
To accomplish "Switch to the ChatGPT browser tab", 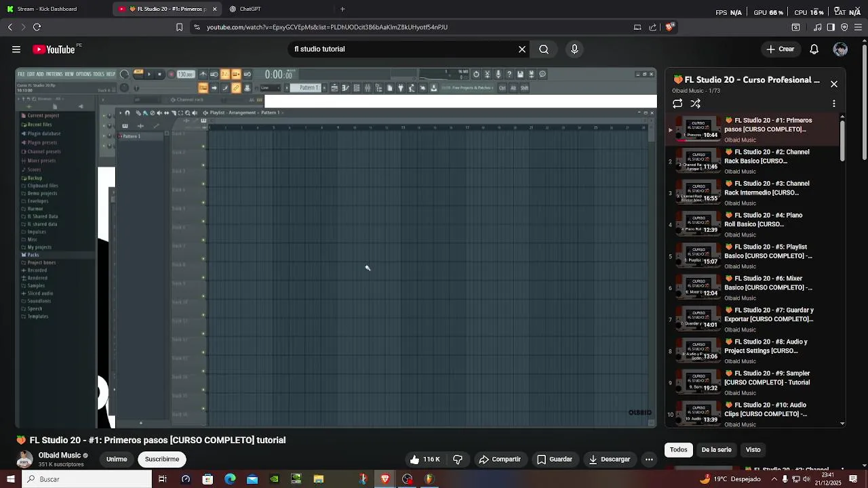I will (x=250, y=9).
